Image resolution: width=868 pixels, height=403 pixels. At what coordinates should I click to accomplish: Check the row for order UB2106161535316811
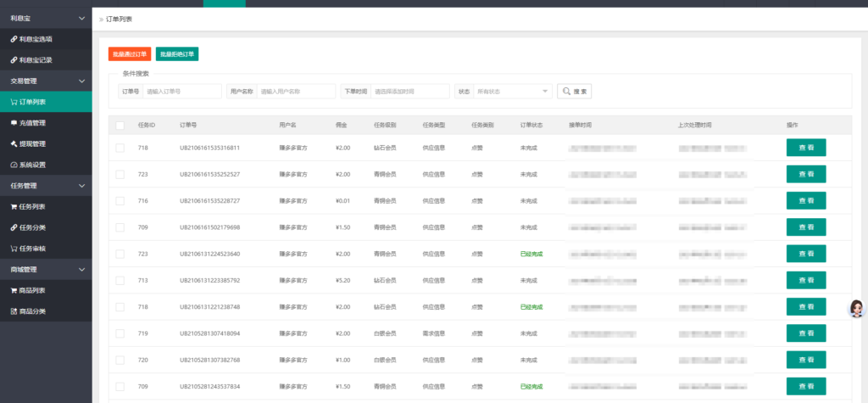[120, 148]
